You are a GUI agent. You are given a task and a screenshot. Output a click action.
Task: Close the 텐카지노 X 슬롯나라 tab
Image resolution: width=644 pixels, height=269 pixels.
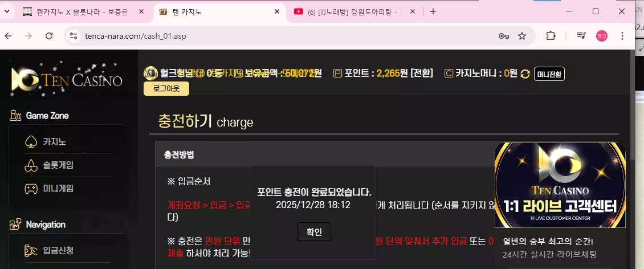click(x=141, y=11)
